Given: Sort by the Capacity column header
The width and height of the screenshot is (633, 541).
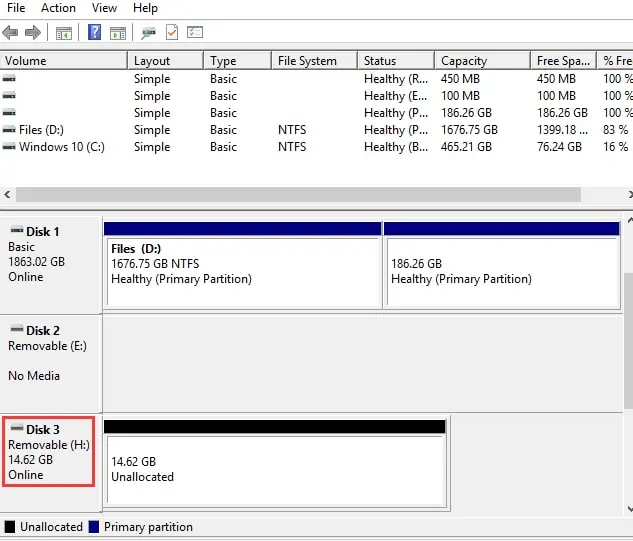Looking at the screenshot, I should pyautogui.click(x=464, y=61).
